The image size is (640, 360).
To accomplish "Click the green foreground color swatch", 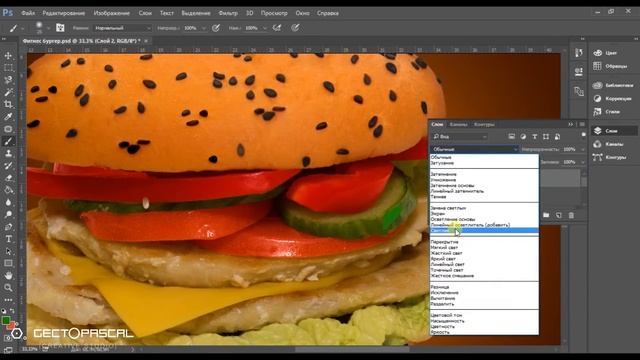I will pos(6,321).
